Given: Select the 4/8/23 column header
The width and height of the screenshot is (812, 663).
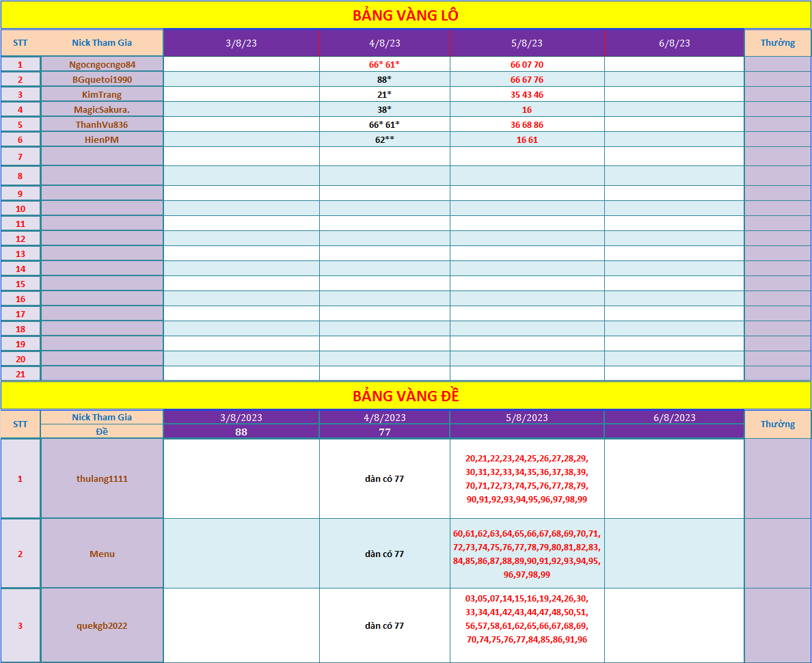Looking at the screenshot, I should pyautogui.click(x=384, y=43).
